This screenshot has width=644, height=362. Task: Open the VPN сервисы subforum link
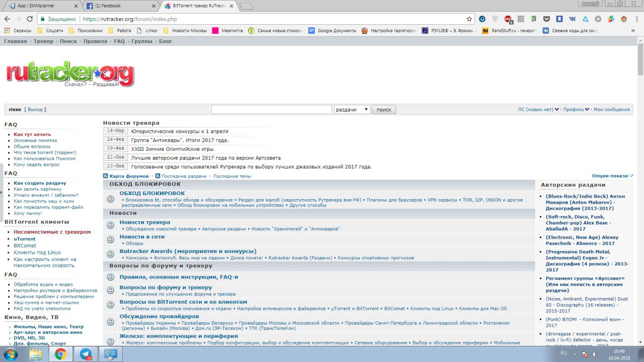(x=442, y=200)
